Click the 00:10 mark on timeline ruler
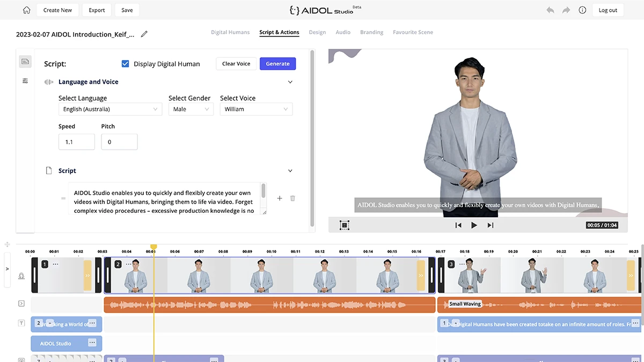 [271, 251]
